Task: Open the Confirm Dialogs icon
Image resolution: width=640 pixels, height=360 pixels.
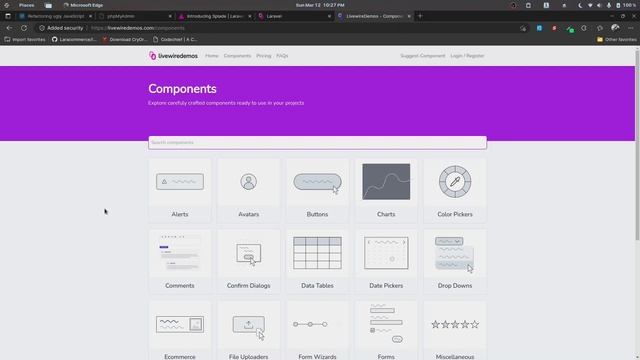Action: (x=249, y=254)
